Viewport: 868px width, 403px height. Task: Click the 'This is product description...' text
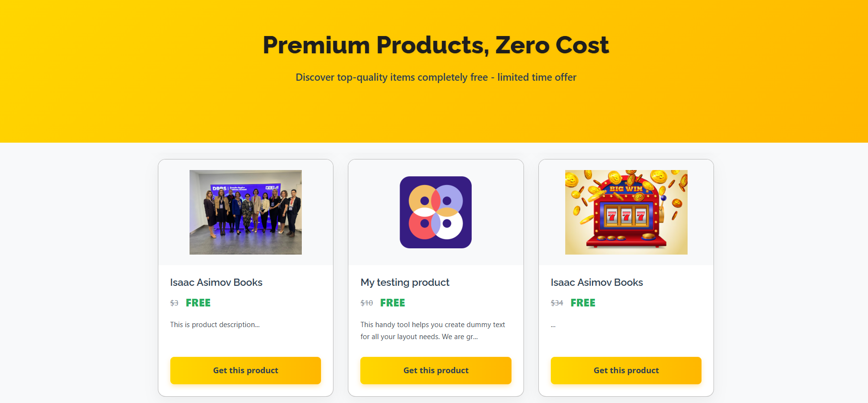point(214,325)
